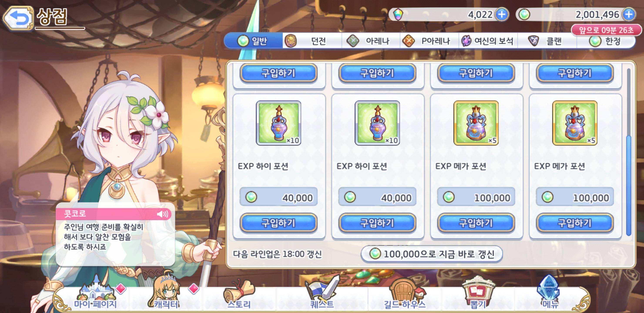This screenshot has width=644, height=313.
Task: Play Kokkoro's voice line speaker icon
Action: click(x=163, y=214)
